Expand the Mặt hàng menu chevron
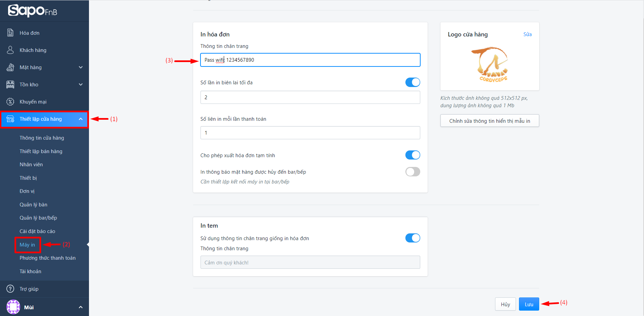Image resolution: width=644 pixels, height=316 pixels. (81, 67)
